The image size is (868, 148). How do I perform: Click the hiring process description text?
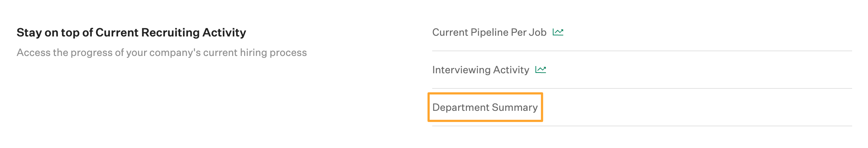click(162, 53)
